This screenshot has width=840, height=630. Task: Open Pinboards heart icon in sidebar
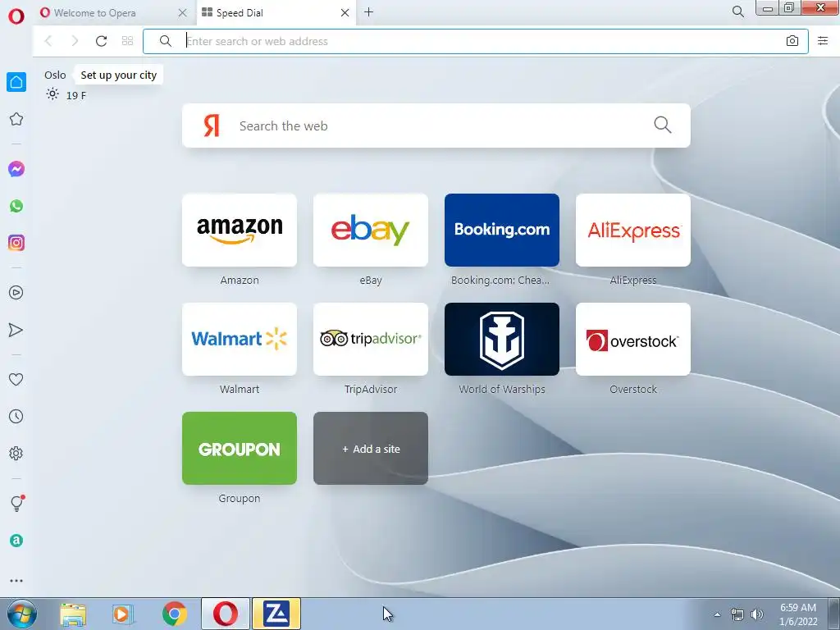coord(16,379)
